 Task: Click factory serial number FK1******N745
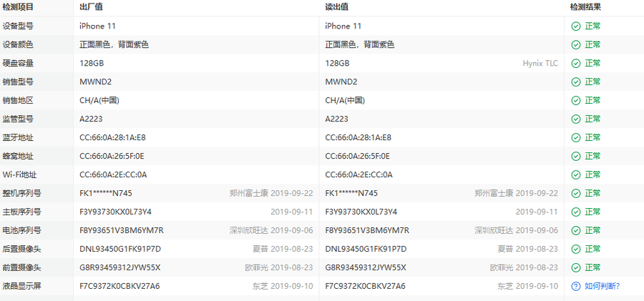click(106, 194)
